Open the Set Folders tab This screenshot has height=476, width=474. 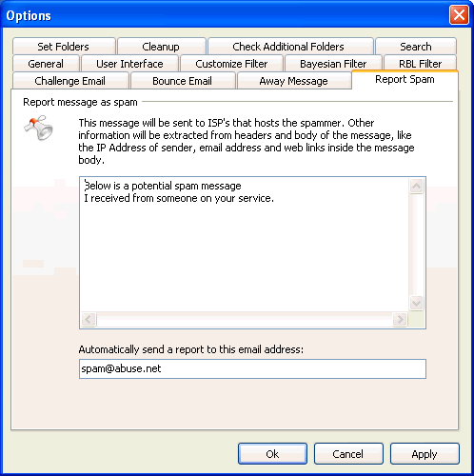pyautogui.click(x=64, y=47)
